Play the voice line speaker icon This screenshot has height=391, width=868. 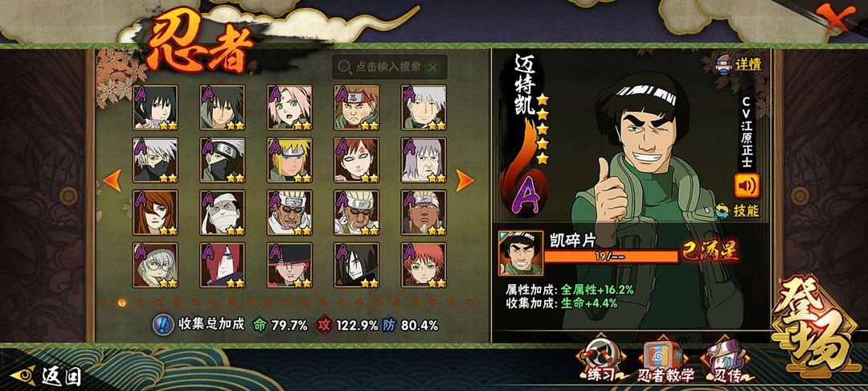(747, 186)
